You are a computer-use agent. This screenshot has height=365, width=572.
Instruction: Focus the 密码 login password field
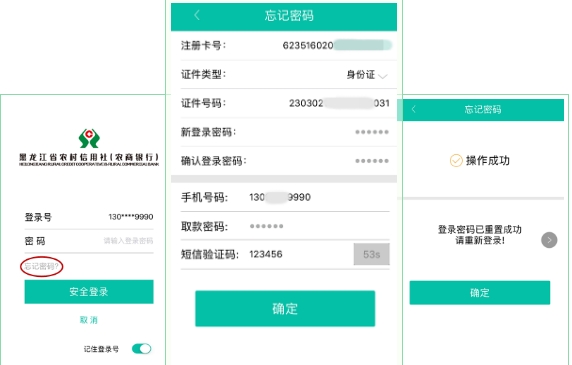[x=89, y=241]
